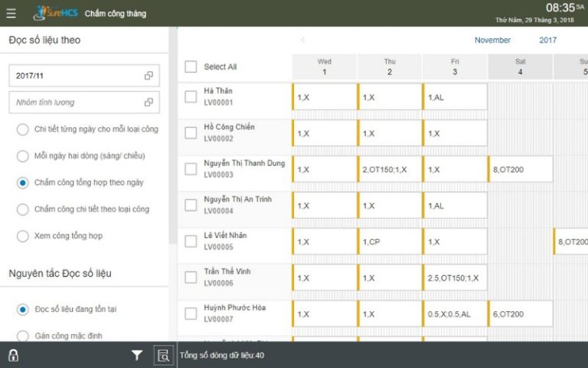The image size is (588, 368).
Task: Click the lock icon in bottom bar
Action: (13, 354)
